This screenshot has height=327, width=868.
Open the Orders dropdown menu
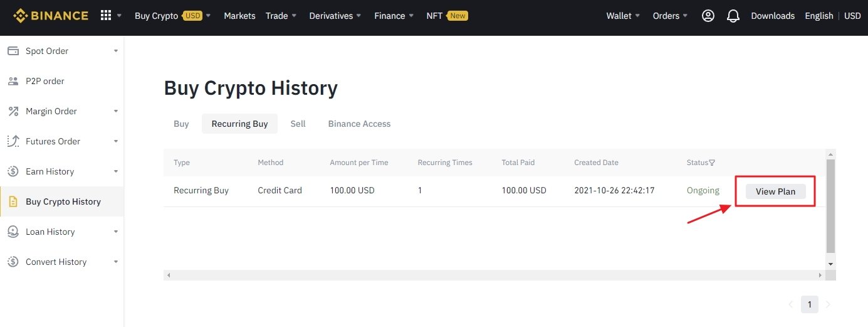tap(670, 16)
